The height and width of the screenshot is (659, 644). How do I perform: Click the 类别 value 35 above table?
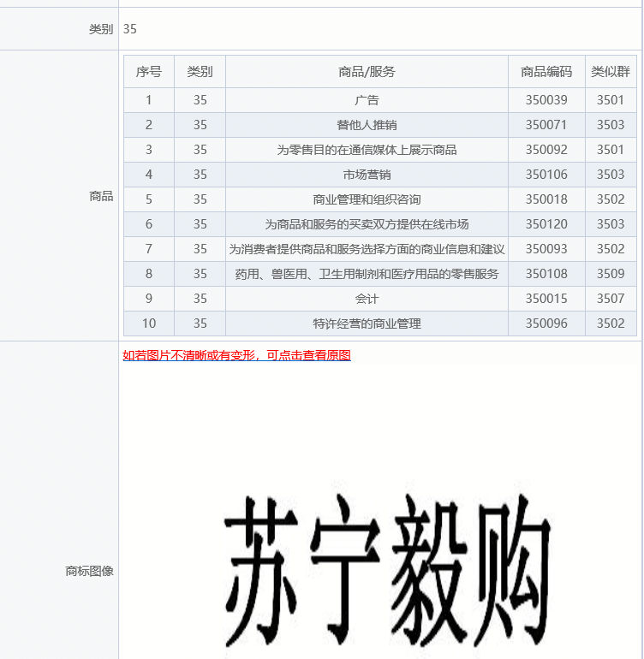pos(129,29)
